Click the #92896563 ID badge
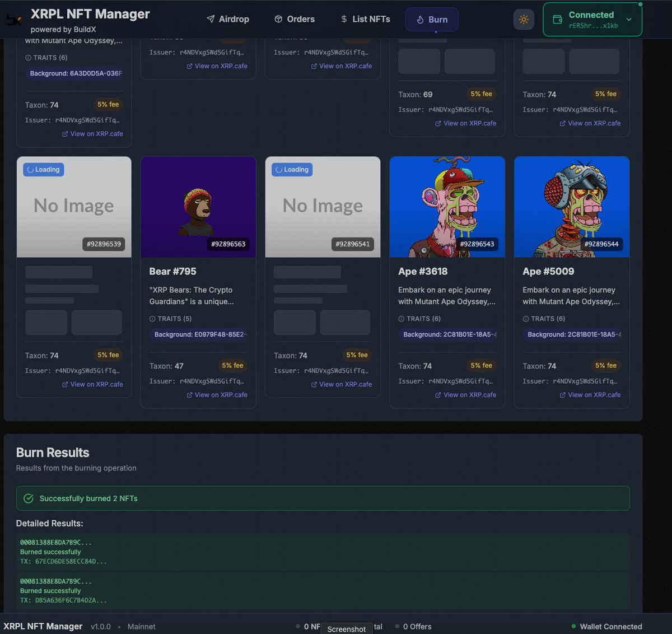The width and height of the screenshot is (672, 634). [228, 244]
